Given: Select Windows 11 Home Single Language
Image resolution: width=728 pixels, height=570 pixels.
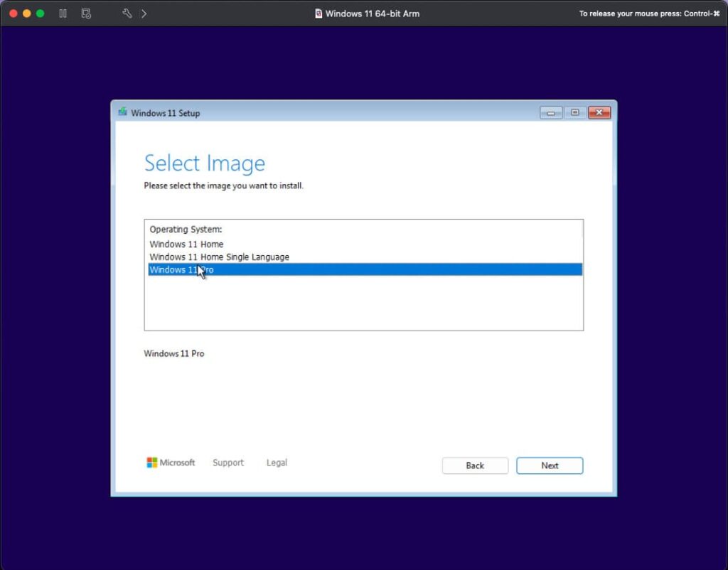Looking at the screenshot, I should (x=219, y=257).
